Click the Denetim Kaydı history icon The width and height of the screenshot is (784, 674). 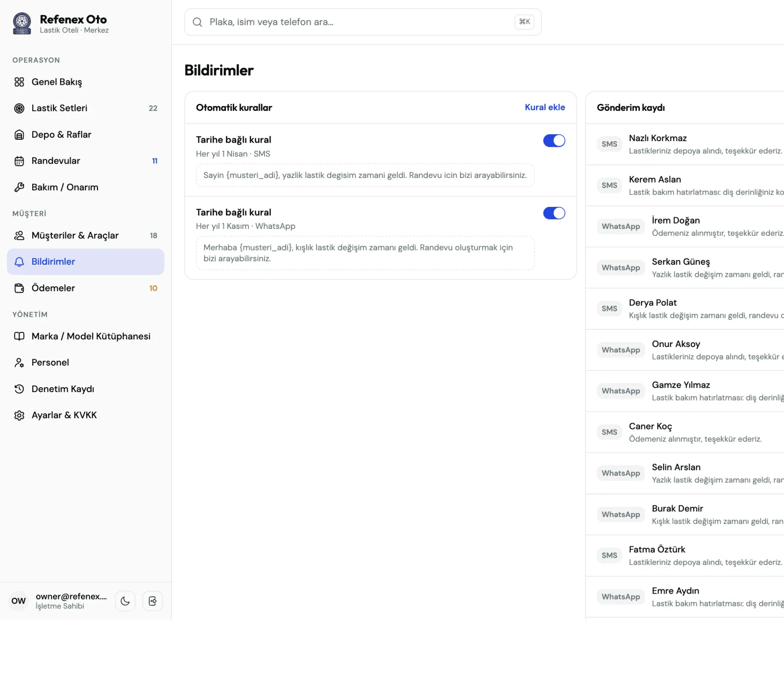(19, 389)
